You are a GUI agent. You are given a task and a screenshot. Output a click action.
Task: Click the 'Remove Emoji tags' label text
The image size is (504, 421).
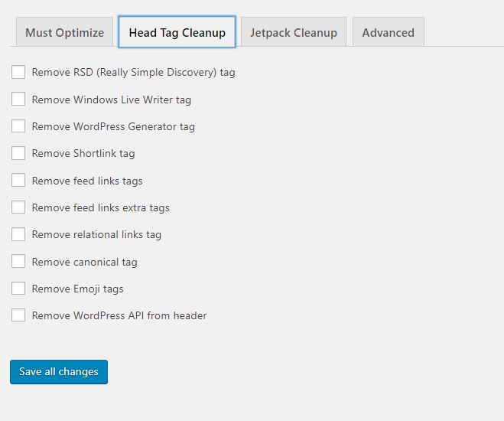tap(77, 289)
